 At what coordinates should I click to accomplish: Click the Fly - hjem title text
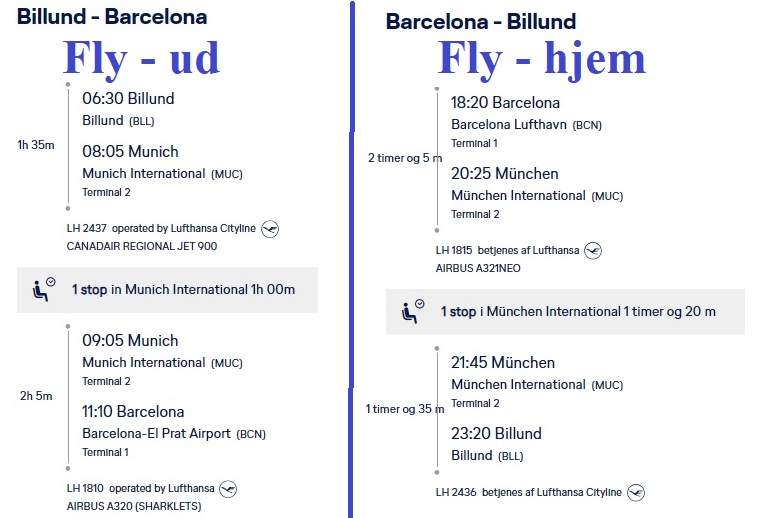(x=541, y=60)
